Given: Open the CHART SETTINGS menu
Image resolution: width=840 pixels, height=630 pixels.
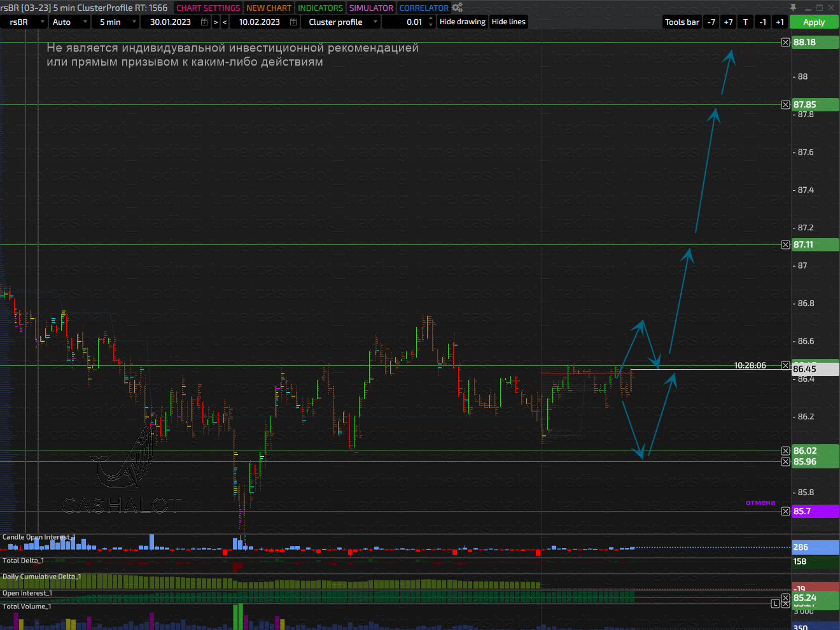Looking at the screenshot, I should 208,8.
